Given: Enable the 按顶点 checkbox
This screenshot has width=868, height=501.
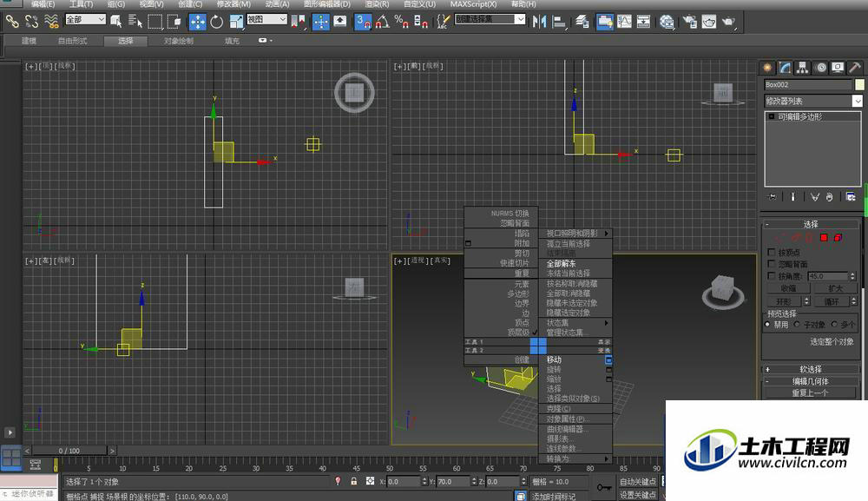Looking at the screenshot, I should click(771, 252).
